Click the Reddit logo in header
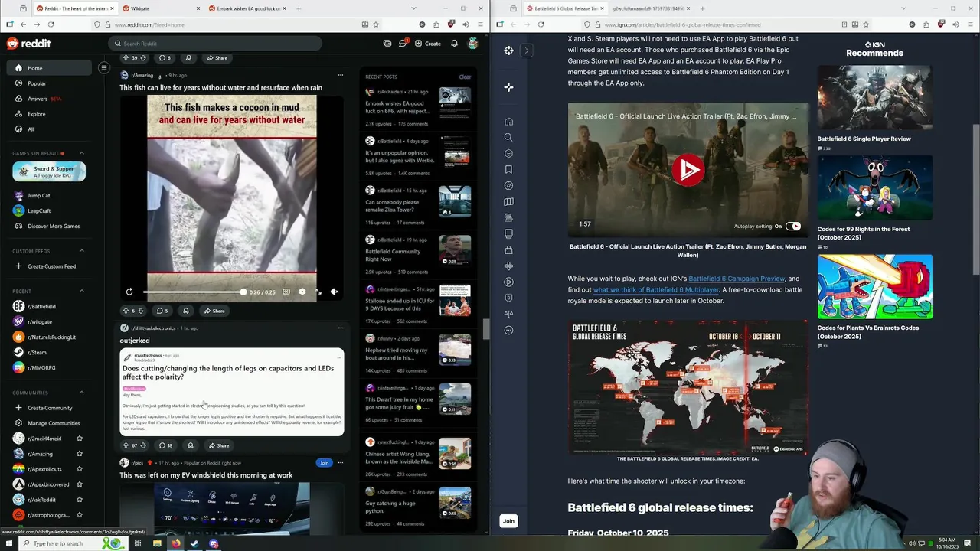Screen dimensions: 980x551 point(28,44)
